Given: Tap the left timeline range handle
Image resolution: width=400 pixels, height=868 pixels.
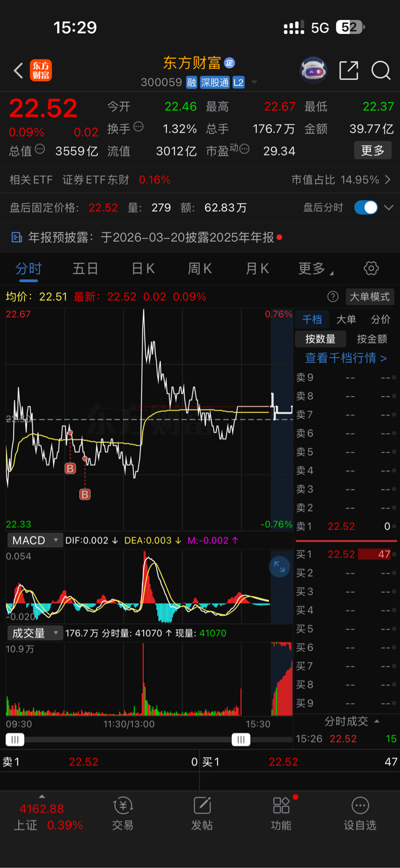Looking at the screenshot, I should pyautogui.click(x=15, y=739).
